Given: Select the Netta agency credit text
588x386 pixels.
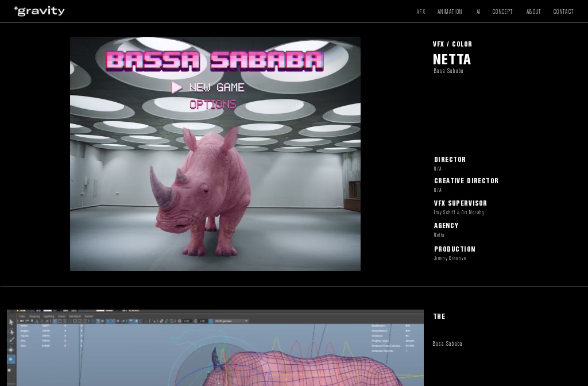Looking at the screenshot, I should coord(439,235).
